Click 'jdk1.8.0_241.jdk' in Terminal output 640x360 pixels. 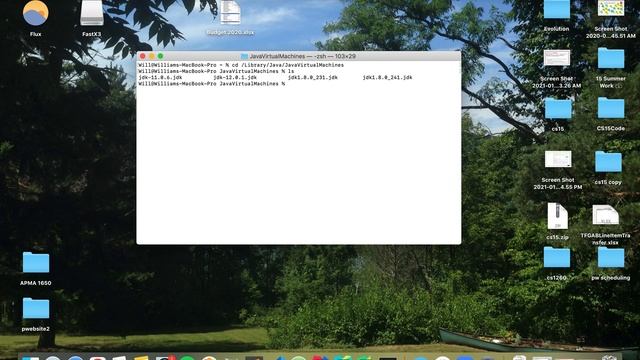pyautogui.click(x=387, y=78)
